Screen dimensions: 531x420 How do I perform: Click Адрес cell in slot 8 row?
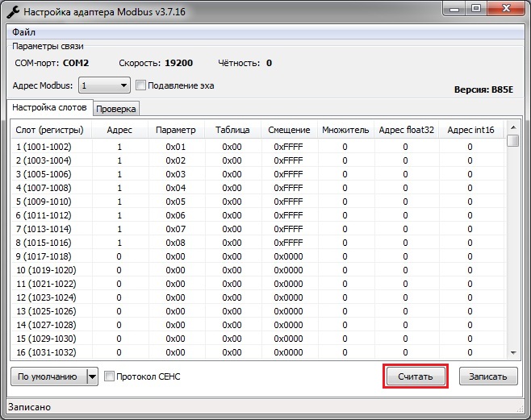(x=119, y=243)
